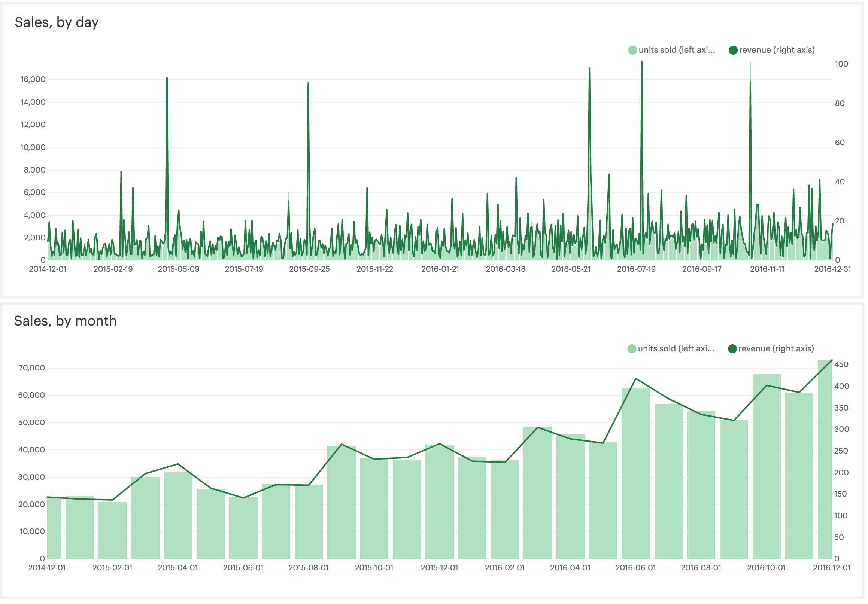This screenshot has height=604, width=868.
Task: Click the 12,000 left axis label
Action: [x=33, y=125]
